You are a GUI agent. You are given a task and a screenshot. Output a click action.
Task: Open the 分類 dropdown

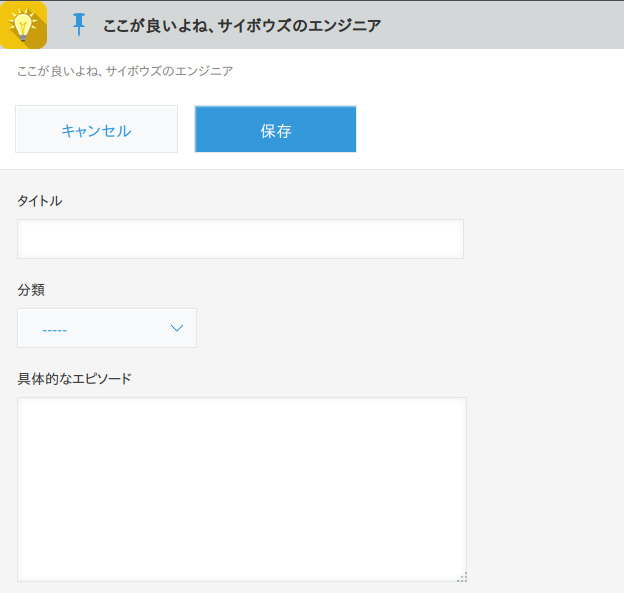pyautogui.click(x=107, y=328)
